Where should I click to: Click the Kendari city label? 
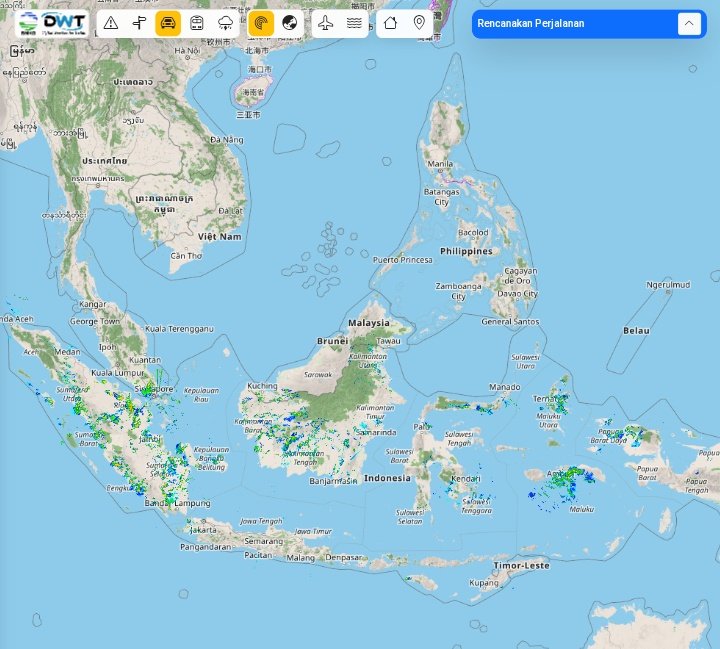pos(466,479)
